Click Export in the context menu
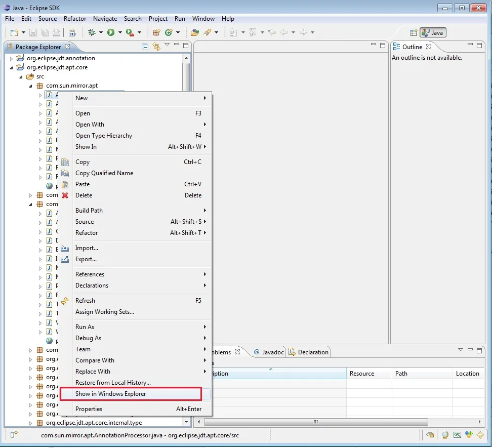Image resolution: width=492 pixels, height=448 pixels. tap(135, 259)
